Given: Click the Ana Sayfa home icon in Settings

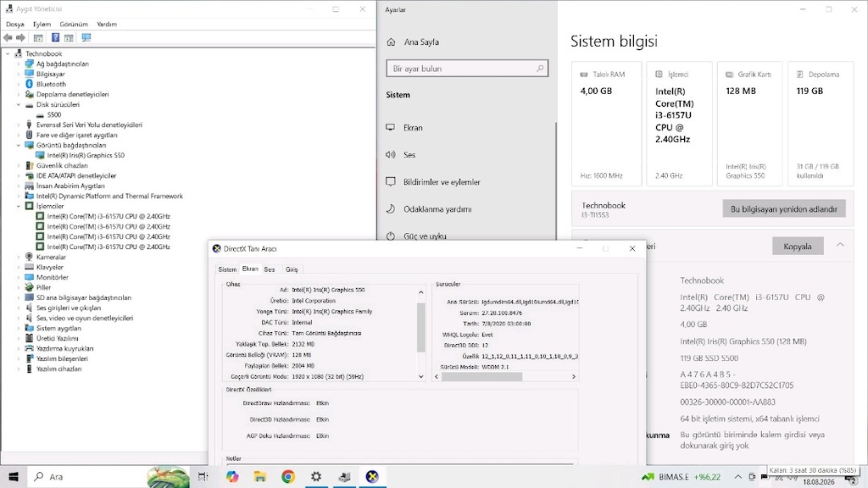Looking at the screenshot, I should click(x=392, y=42).
